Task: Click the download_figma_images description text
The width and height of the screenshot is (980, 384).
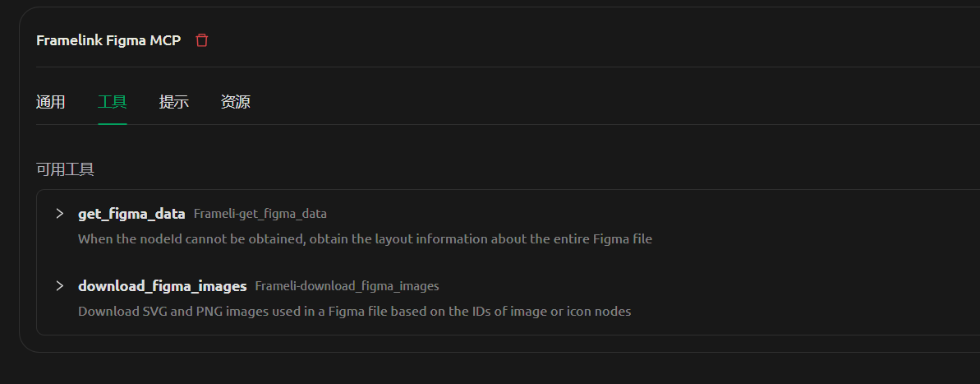Action: [x=354, y=312]
